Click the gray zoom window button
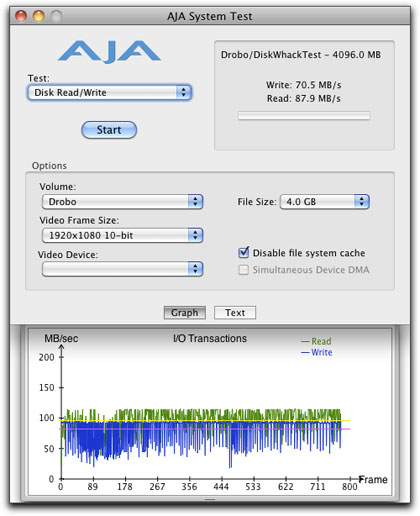Image resolution: width=420 pixels, height=516 pixels. coord(57,16)
